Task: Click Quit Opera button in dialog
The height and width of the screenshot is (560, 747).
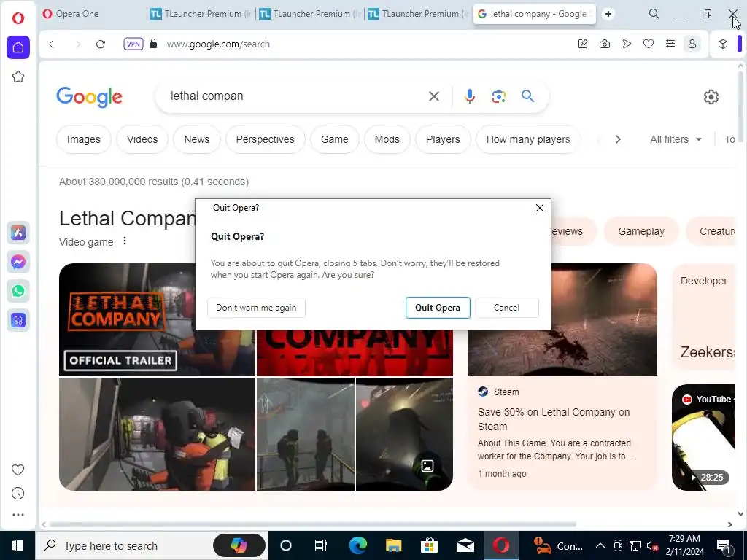Action: pyautogui.click(x=438, y=308)
